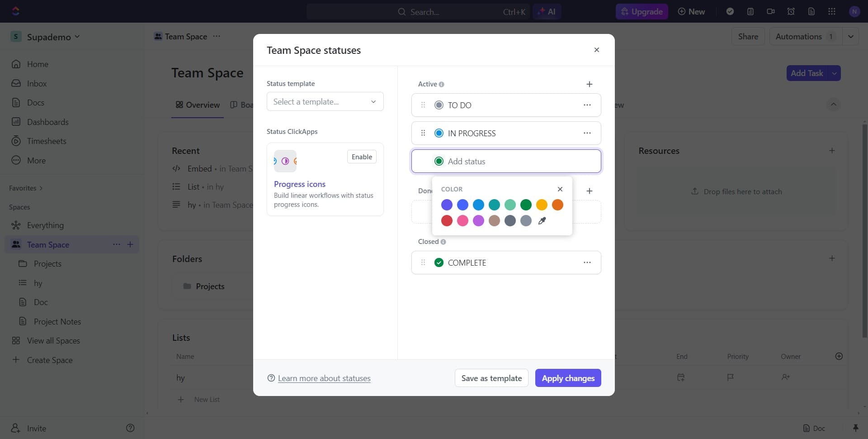Screen dimensions: 868x439
Task: Open the Learn more about statuses link
Action: (324, 378)
